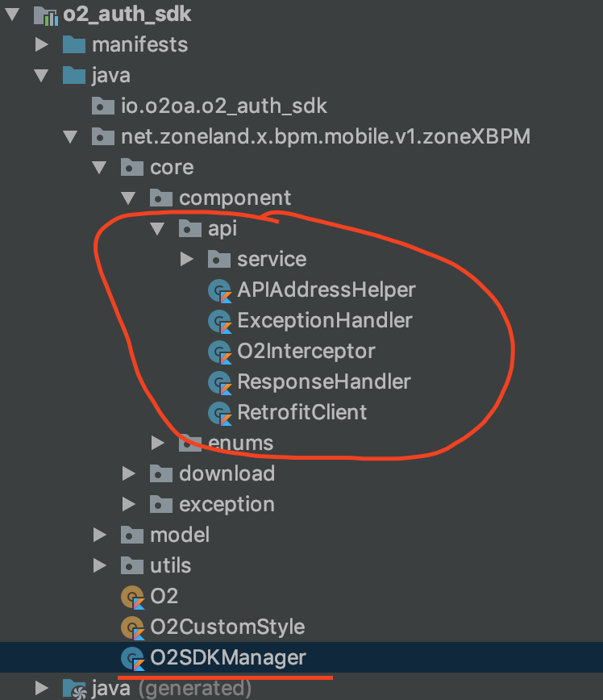Click the Kotlin class icon beside ExceptionHandler

220,321
